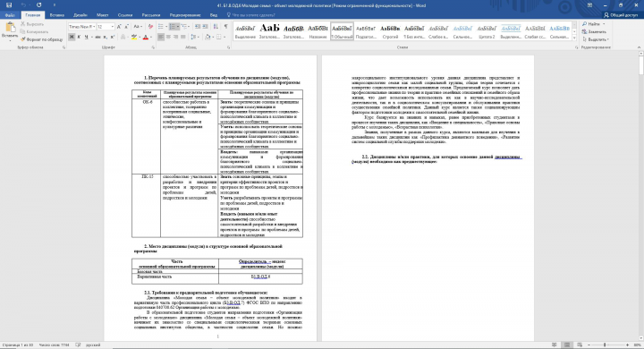Open the numbered list dropdown
Image resolution: width=644 pixels, height=349 pixels.
click(178, 27)
